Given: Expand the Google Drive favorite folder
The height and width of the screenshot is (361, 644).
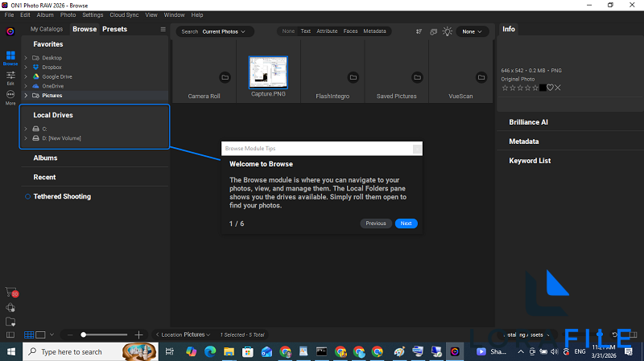Looking at the screenshot, I should click(26, 76).
